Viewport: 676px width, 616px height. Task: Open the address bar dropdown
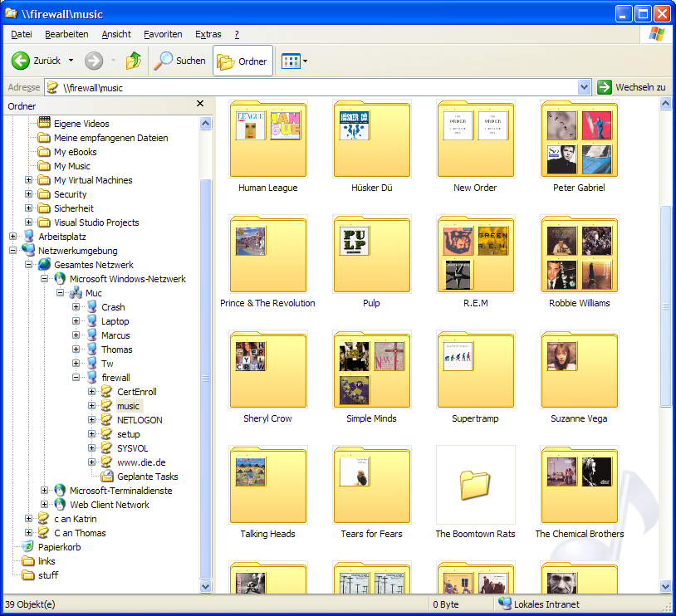tap(584, 87)
